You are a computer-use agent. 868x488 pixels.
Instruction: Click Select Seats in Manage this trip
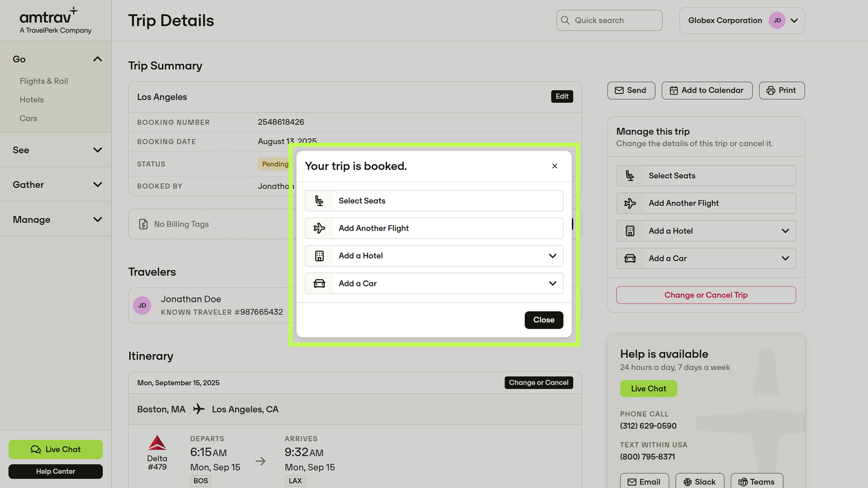(x=706, y=176)
